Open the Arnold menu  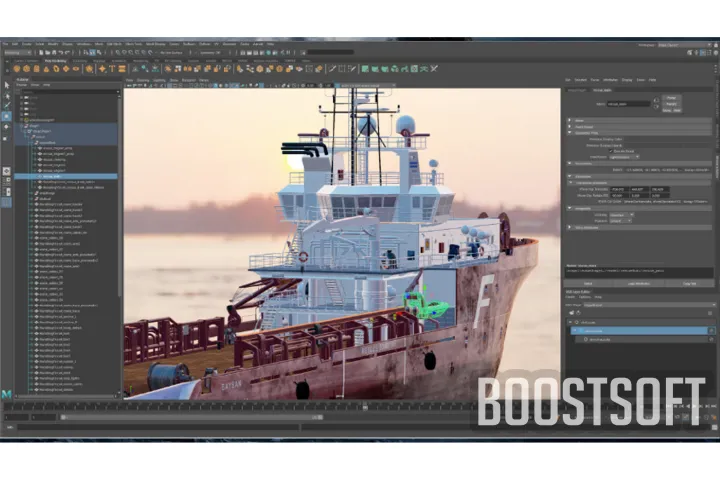tap(258, 44)
